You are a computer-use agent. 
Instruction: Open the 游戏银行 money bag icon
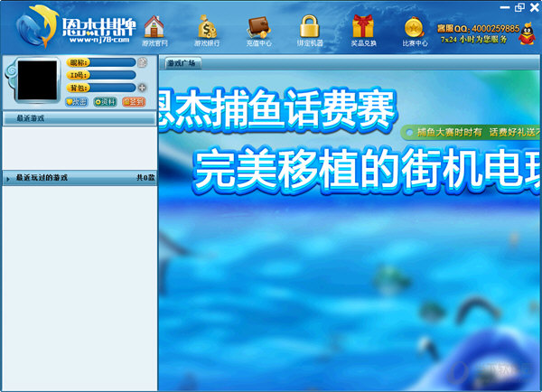tap(207, 27)
